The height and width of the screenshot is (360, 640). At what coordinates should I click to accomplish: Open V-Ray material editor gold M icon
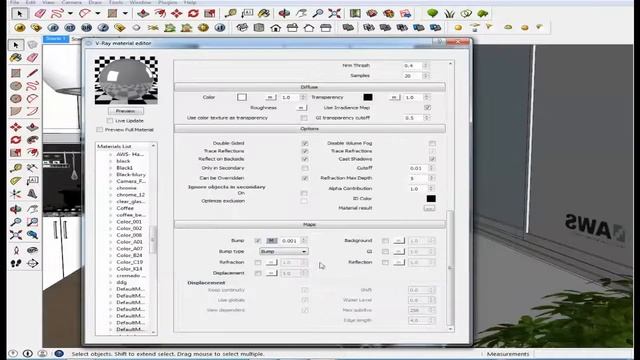click(x=20, y=28)
